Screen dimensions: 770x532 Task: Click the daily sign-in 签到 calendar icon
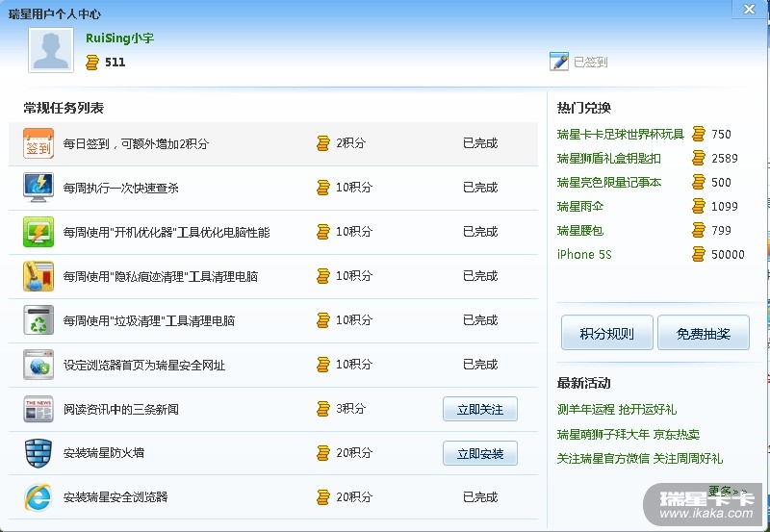[38, 143]
